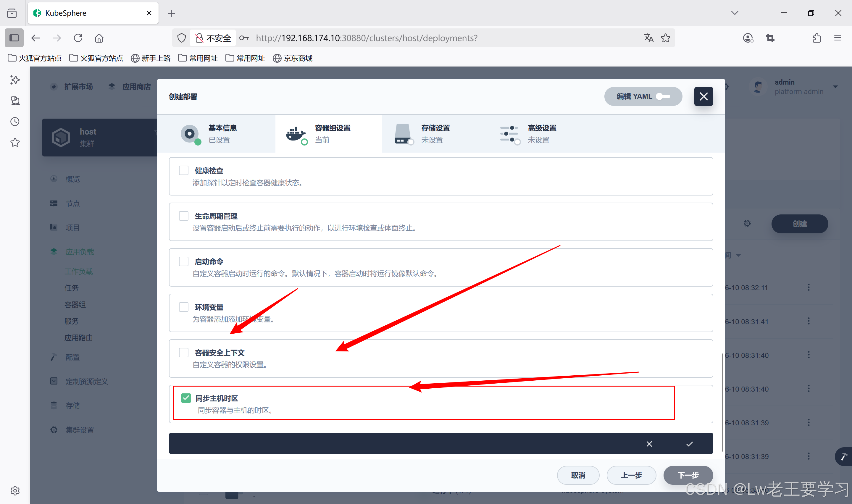Select the host cluster card
Image resolution: width=852 pixels, height=504 pixels.
(99, 137)
